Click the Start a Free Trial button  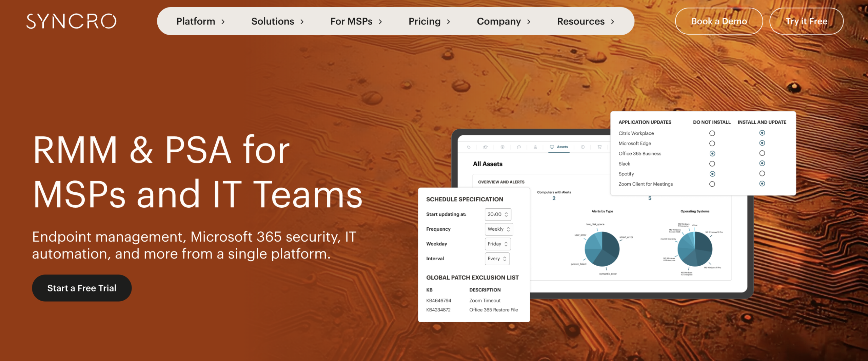click(82, 288)
